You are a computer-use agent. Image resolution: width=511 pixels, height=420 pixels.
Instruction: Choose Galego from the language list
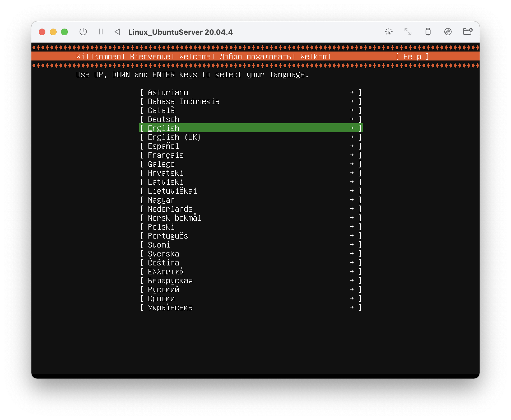[251, 164]
